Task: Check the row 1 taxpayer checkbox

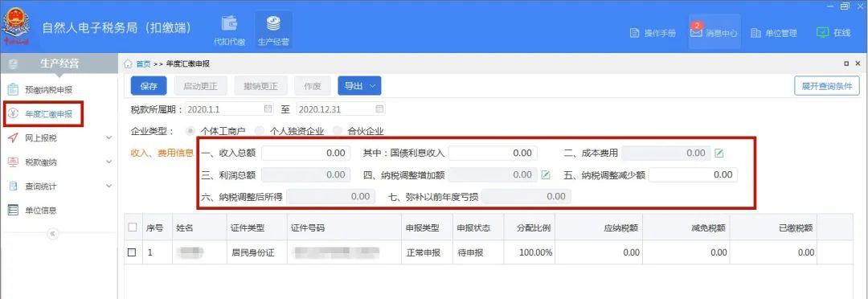Action: 132,252
